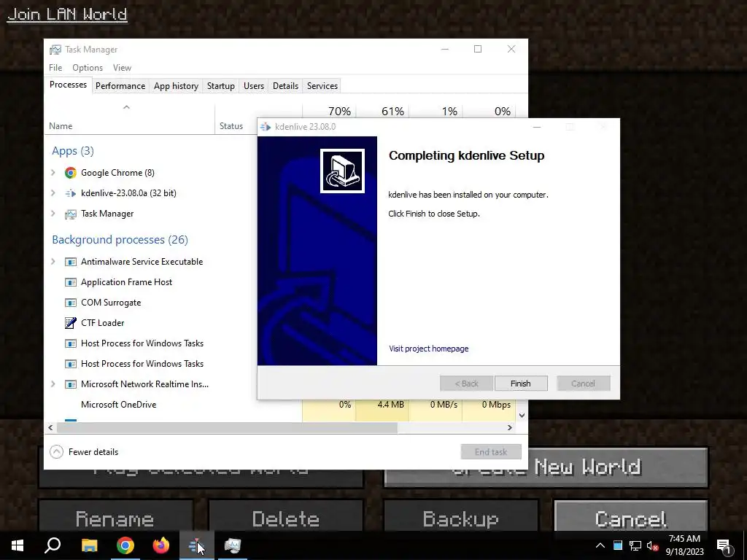Click the CTF Loader pencil icon
Image resolution: width=747 pixels, height=560 pixels.
point(71,323)
